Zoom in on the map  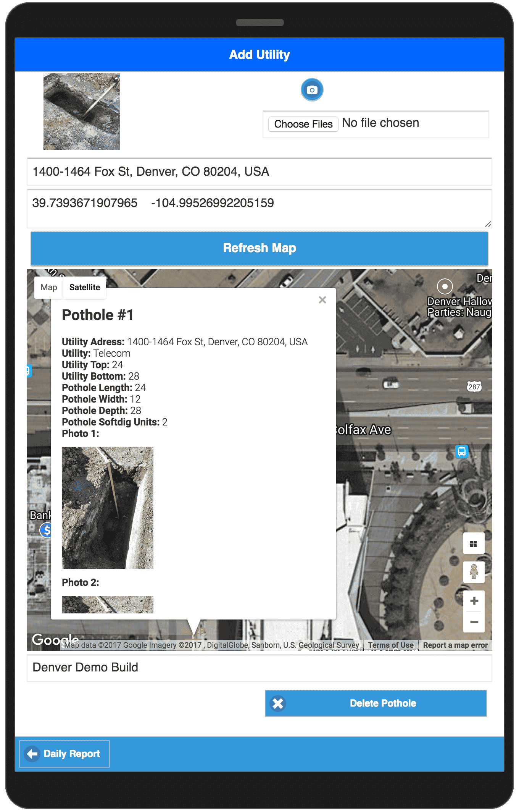coord(474,601)
